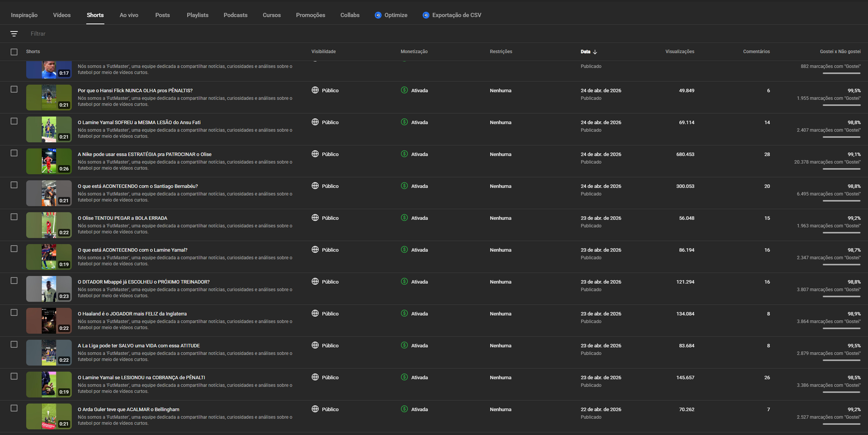Click like ratio bar for Nike Olise video
This screenshot has width=868, height=435.
coord(841,169)
